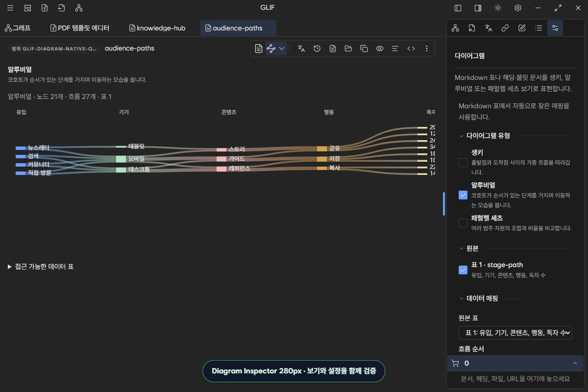Open version history clock icon

click(317, 49)
